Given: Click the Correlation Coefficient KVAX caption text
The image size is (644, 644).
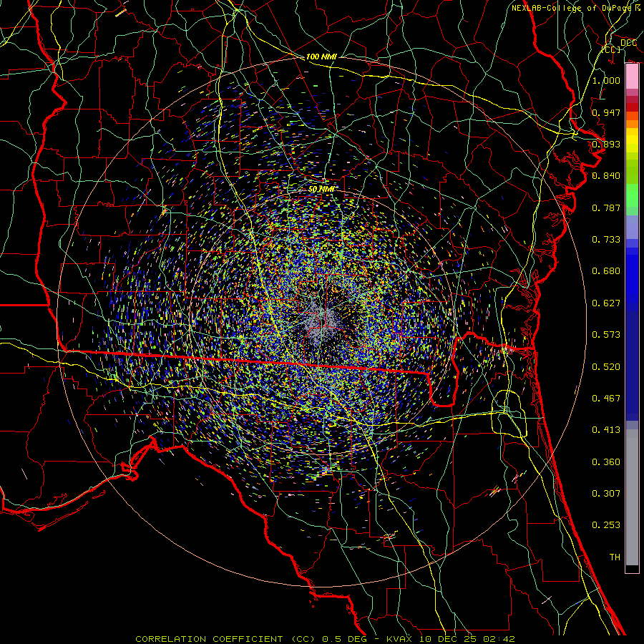Looking at the screenshot, I should 325,639.
